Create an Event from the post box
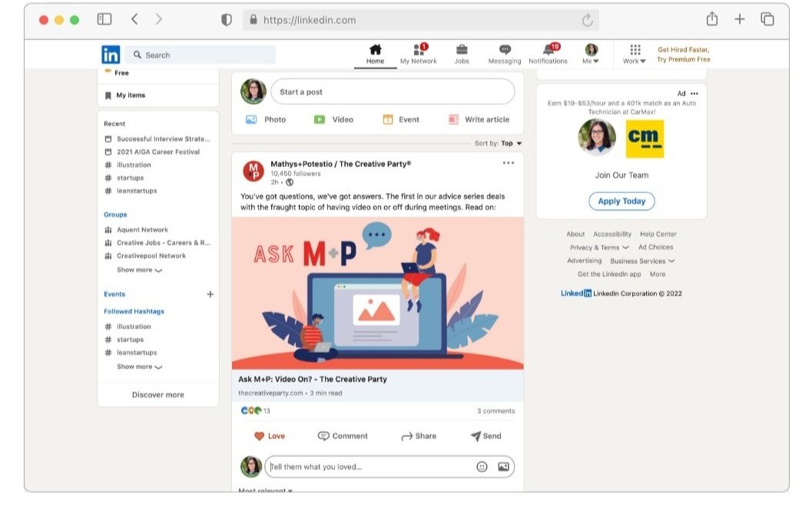Screen dimensions: 812x512 click(x=401, y=120)
